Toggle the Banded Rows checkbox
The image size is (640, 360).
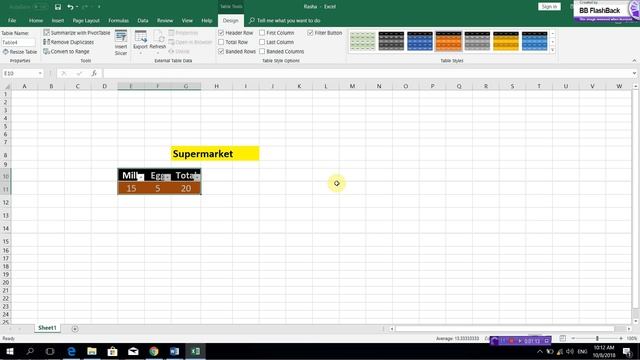pyautogui.click(x=221, y=51)
